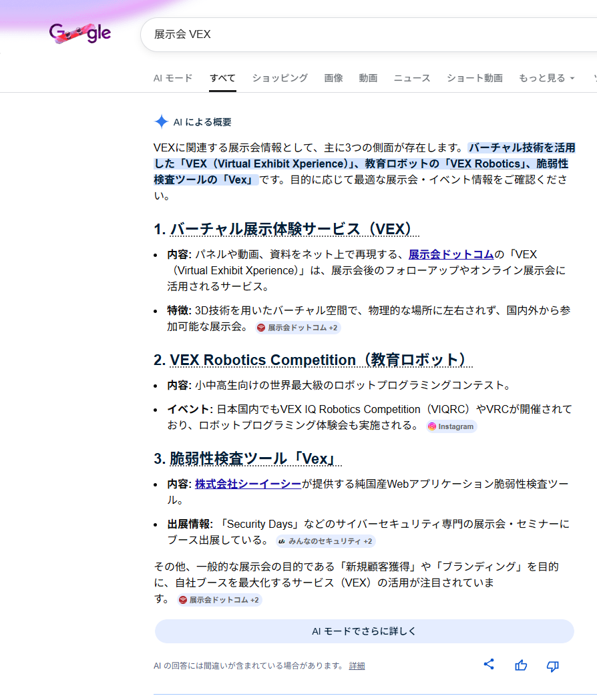Click the blue AI overview sparkle icon
The image size is (597, 700).
click(x=161, y=122)
